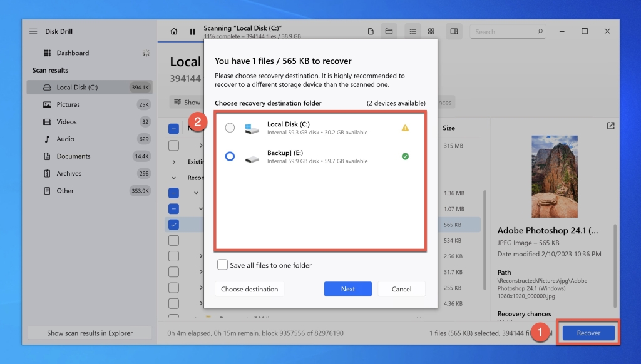Screen dimensions: 641x364
Task: Click the Adobe Photoshop image preview thumbnail
Action: pos(556,176)
